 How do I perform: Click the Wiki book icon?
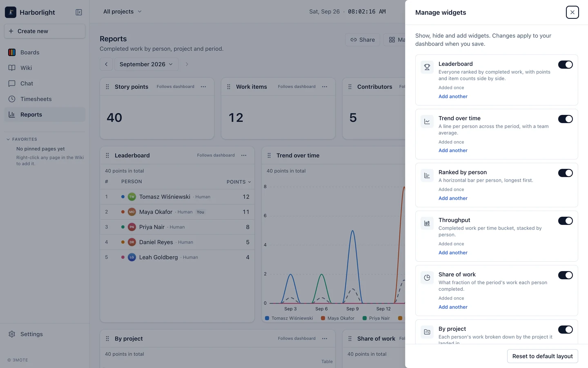[12, 68]
